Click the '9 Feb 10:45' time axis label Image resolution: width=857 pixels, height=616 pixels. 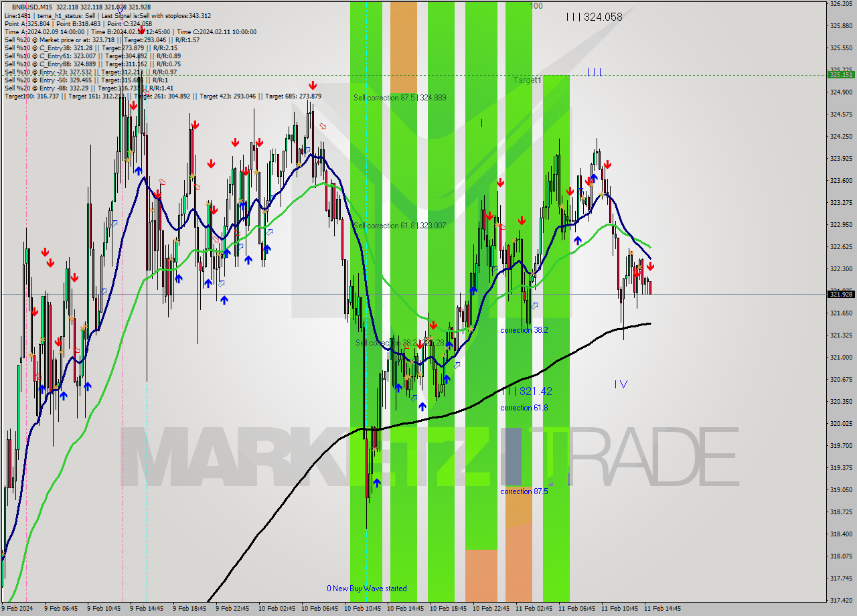(x=104, y=609)
